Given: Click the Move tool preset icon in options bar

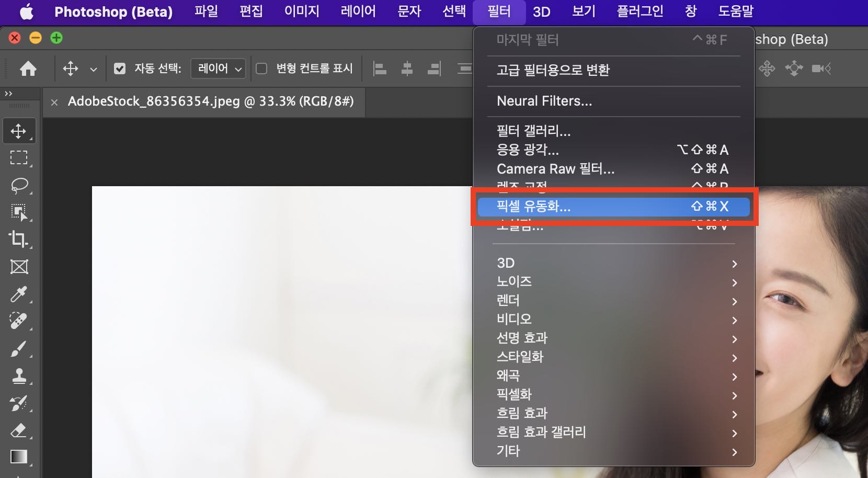Looking at the screenshot, I should point(71,69).
